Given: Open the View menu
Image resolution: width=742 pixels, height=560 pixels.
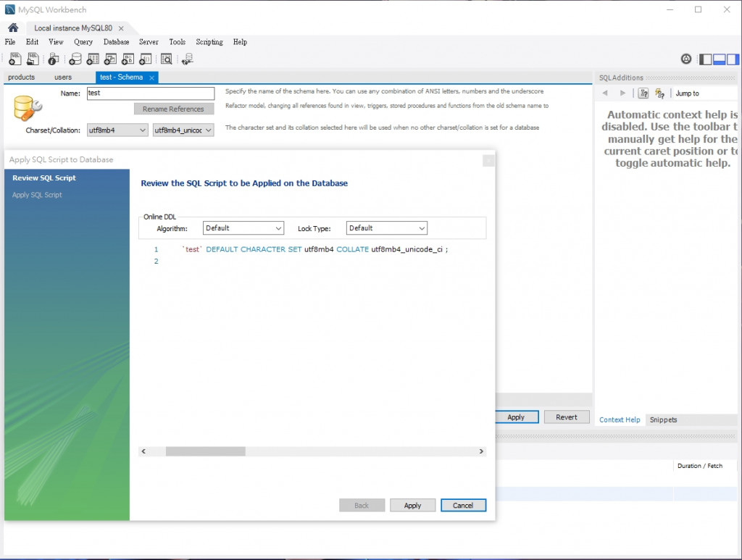Looking at the screenshot, I should pyautogui.click(x=56, y=41).
